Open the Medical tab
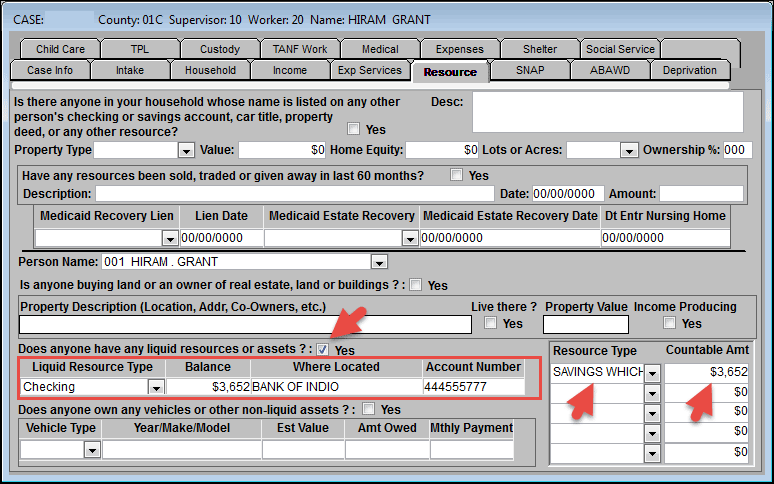 coord(380,49)
